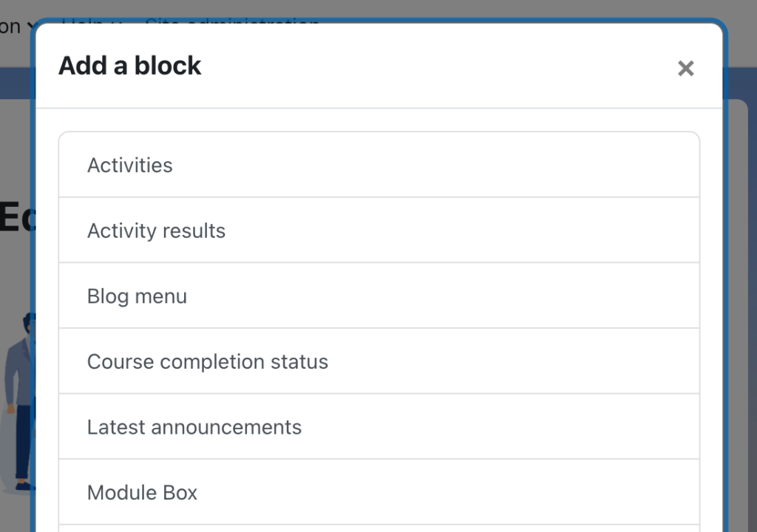Select Latest announcements entry
Viewport: 757px width, 532px height.
click(194, 426)
